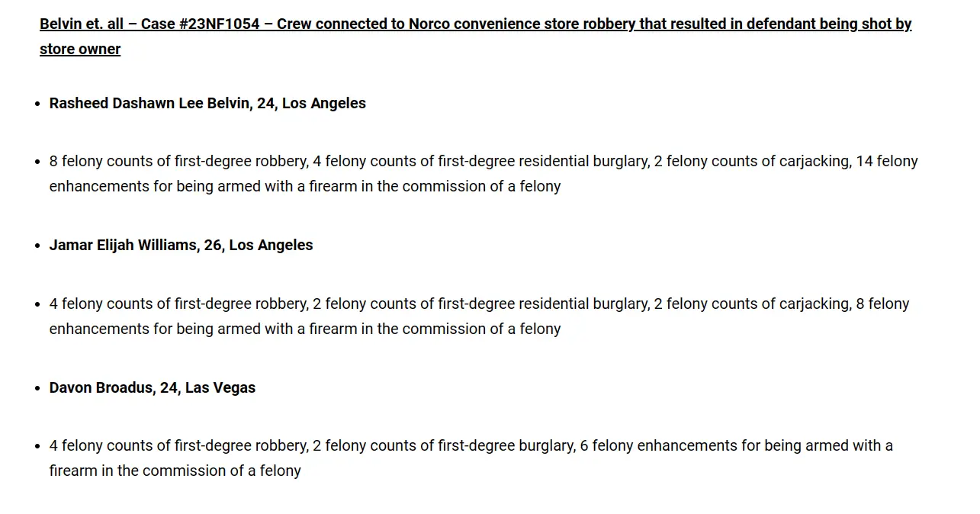Click the bullet dot before Rasheed Dashawn Lee Belvin
This screenshot has width=980, height=514.
(37, 104)
